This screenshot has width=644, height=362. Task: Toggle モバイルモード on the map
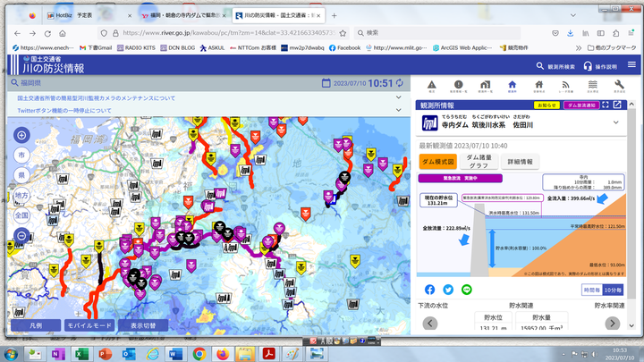89,325
